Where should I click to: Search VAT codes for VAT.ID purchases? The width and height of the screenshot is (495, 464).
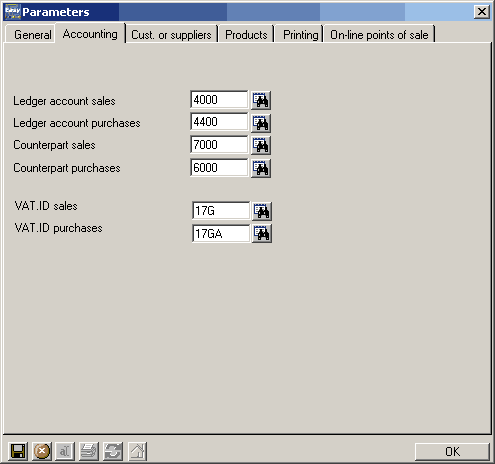coord(262,233)
